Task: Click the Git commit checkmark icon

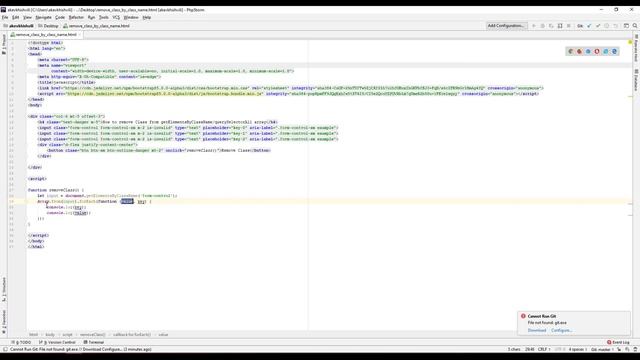Action: (x=598, y=26)
